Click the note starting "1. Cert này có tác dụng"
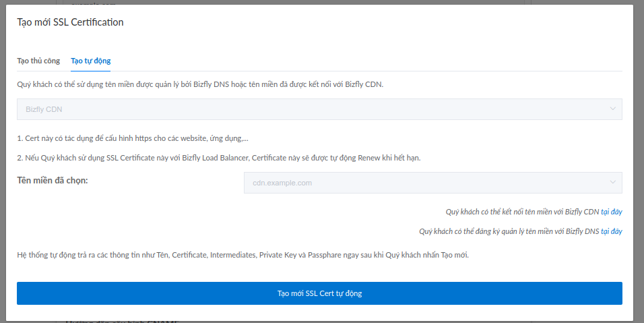The image size is (644, 323). 132,138
